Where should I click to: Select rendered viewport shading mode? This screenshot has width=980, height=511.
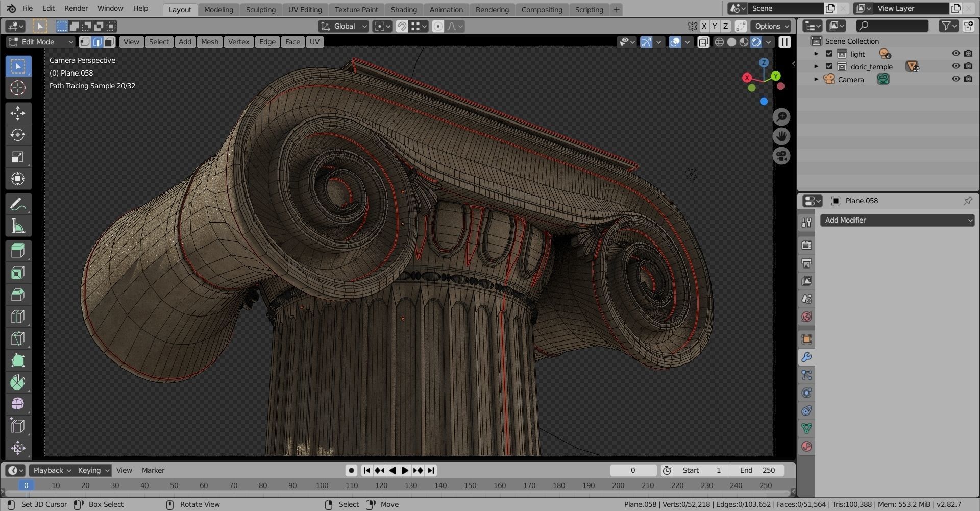point(756,42)
